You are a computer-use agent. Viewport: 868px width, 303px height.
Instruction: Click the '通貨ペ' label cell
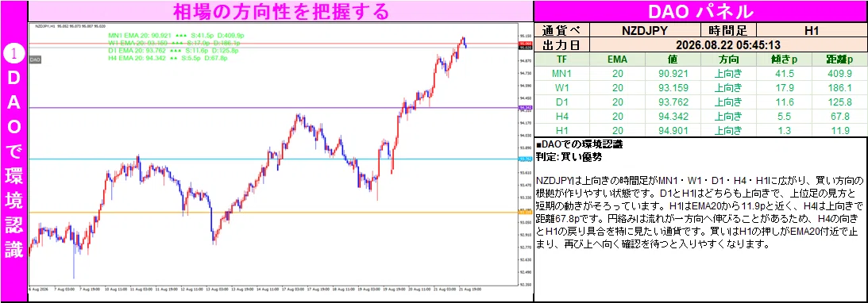[x=562, y=30]
